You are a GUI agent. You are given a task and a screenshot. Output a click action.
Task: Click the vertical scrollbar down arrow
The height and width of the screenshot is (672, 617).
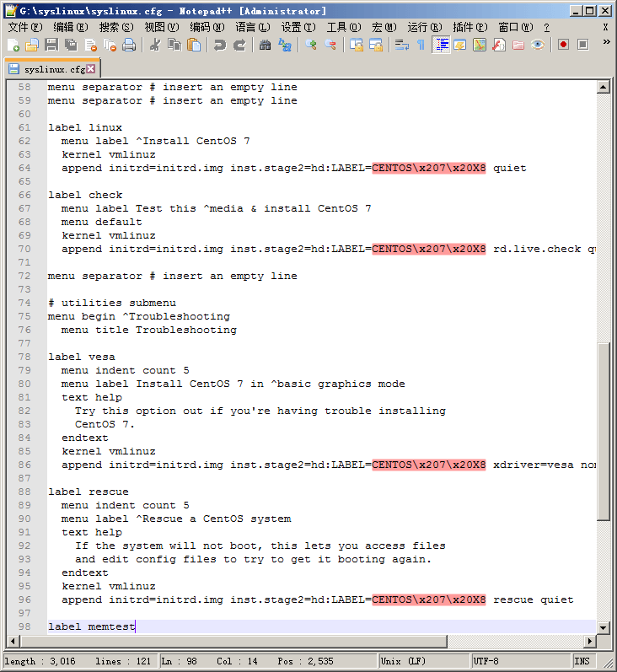[x=603, y=627]
